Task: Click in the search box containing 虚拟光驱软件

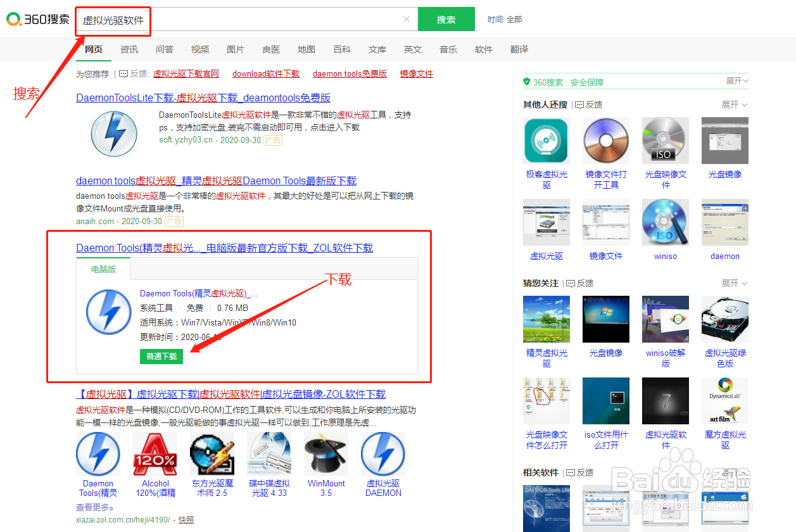Action: pyautogui.click(x=247, y=19)
